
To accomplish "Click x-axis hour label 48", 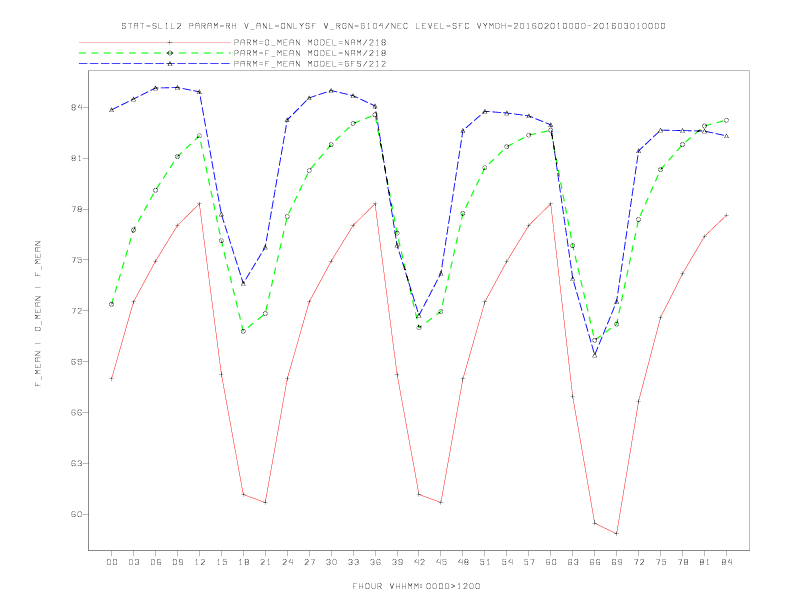I will (463, 562).
